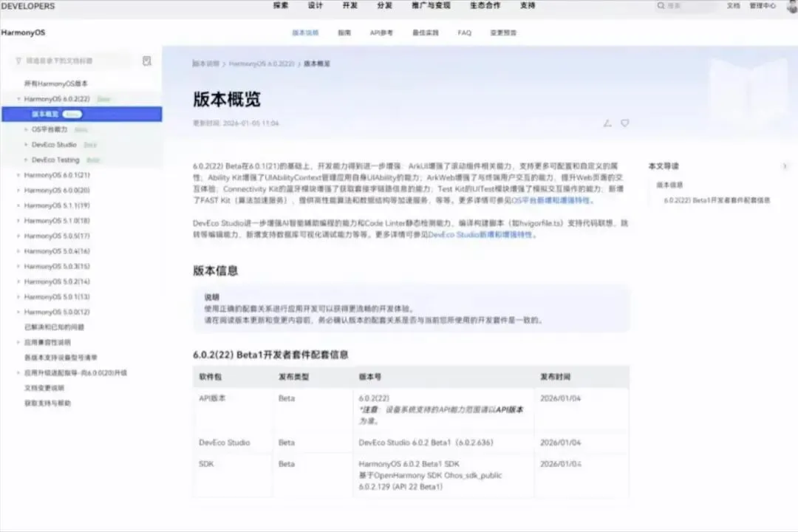The image size is (798, 532).
Task: Switch to the API参考 tab
Action: (x=381, y=33)
